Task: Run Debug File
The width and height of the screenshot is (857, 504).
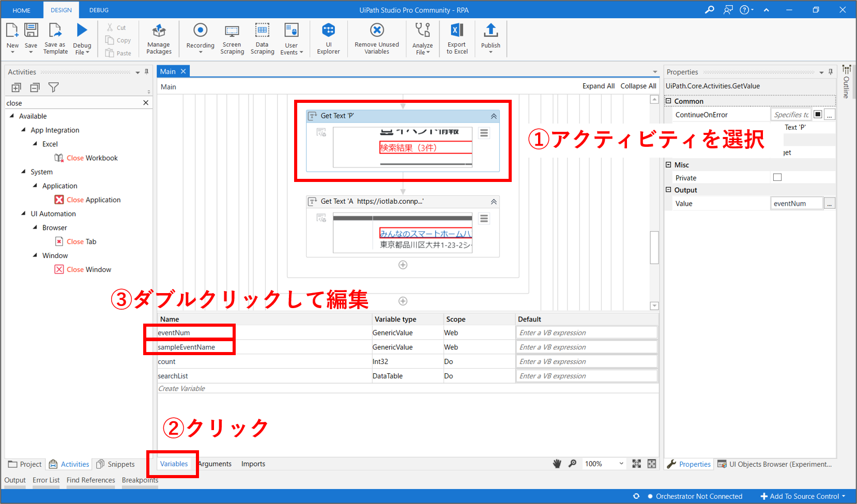Action: [x=82, y=37]
